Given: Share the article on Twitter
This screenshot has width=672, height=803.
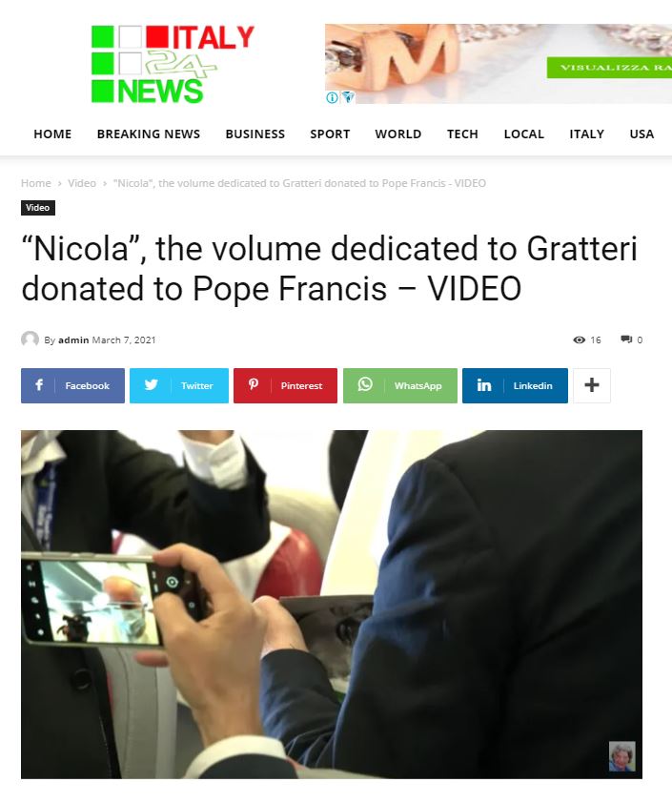Looking at the screenshot, I should 179,385.
